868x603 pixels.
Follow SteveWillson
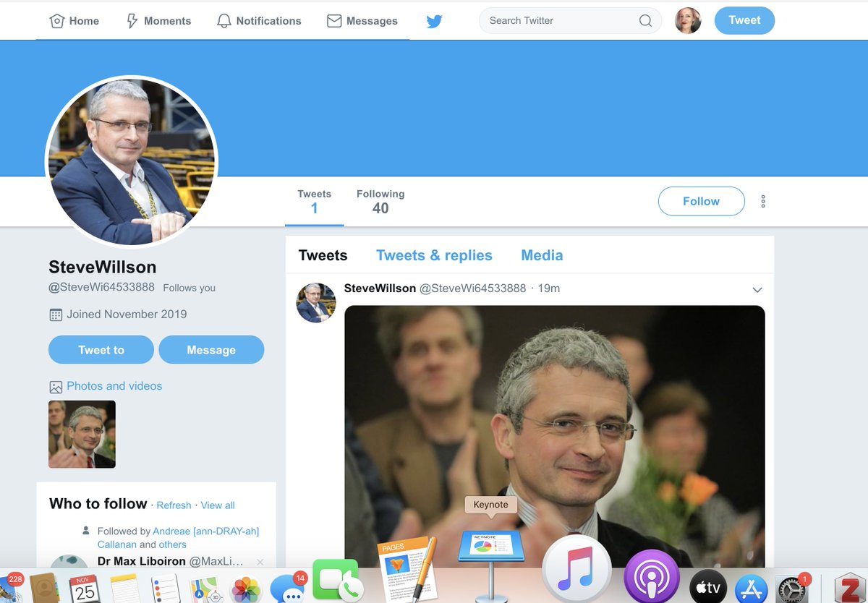coord(701,201)
